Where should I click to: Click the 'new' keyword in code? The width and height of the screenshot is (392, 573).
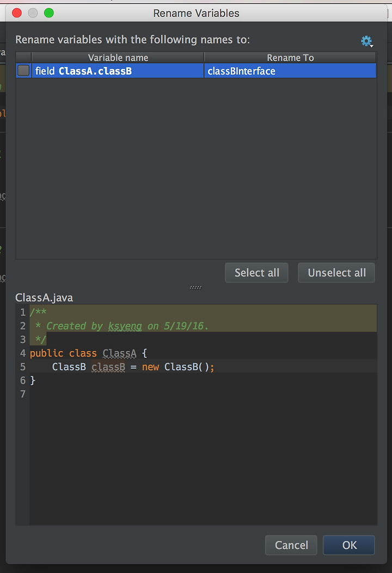coord(150,367)
